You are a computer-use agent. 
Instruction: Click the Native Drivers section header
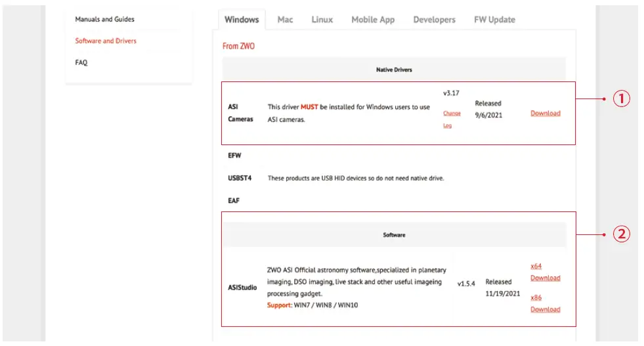pos(394,70)
